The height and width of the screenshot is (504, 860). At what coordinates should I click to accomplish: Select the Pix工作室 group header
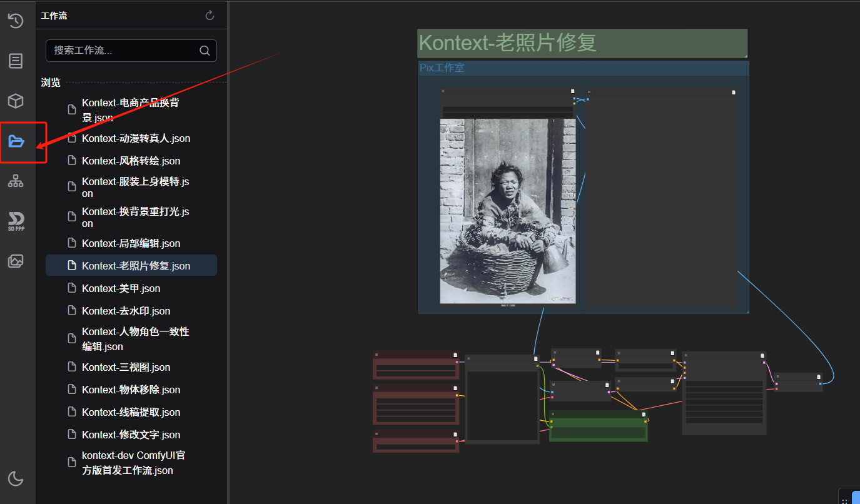[x=583, y=68]
